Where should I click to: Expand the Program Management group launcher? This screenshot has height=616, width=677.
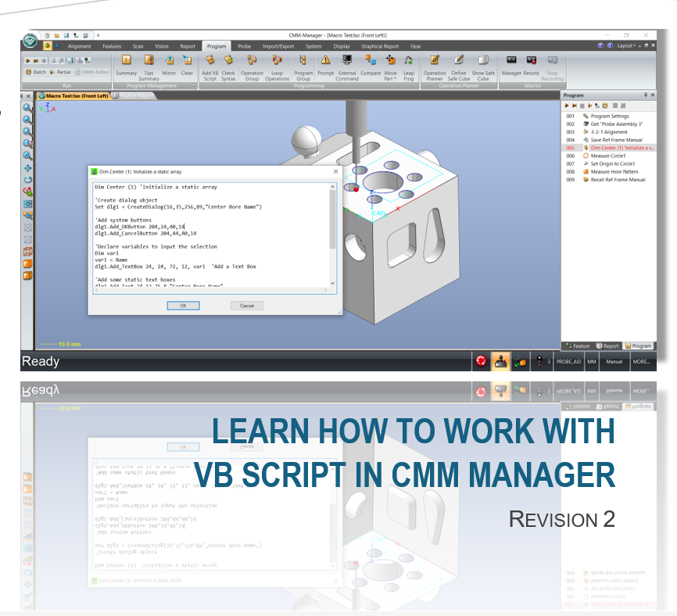(x=195, y=86)
